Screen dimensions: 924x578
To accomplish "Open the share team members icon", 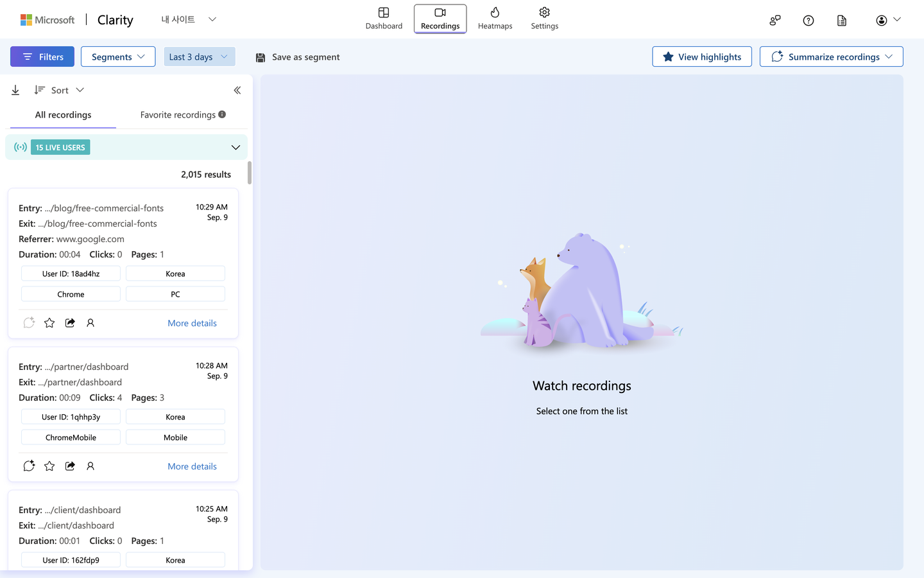I will click(775, 21).
